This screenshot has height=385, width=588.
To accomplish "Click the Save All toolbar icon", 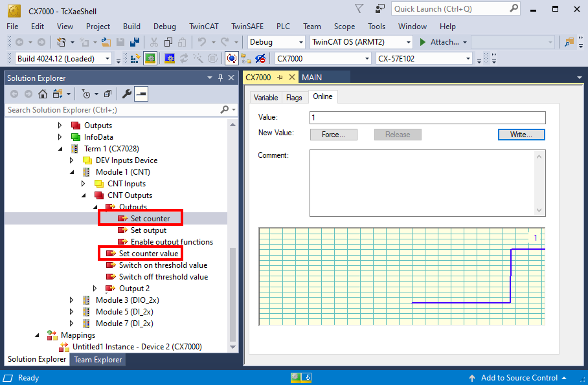I will (x=135, y=42).
